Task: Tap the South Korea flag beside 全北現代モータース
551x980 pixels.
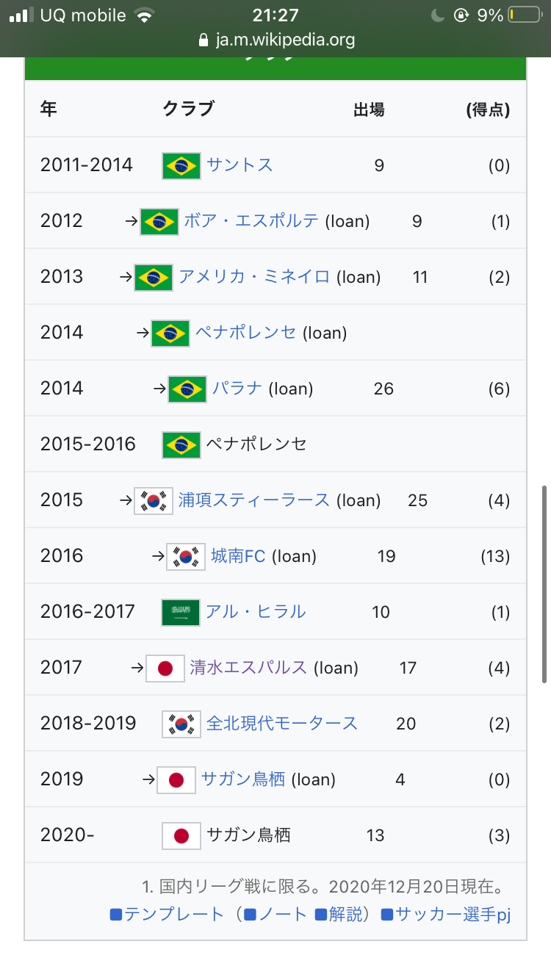Action: pos(181,724)
